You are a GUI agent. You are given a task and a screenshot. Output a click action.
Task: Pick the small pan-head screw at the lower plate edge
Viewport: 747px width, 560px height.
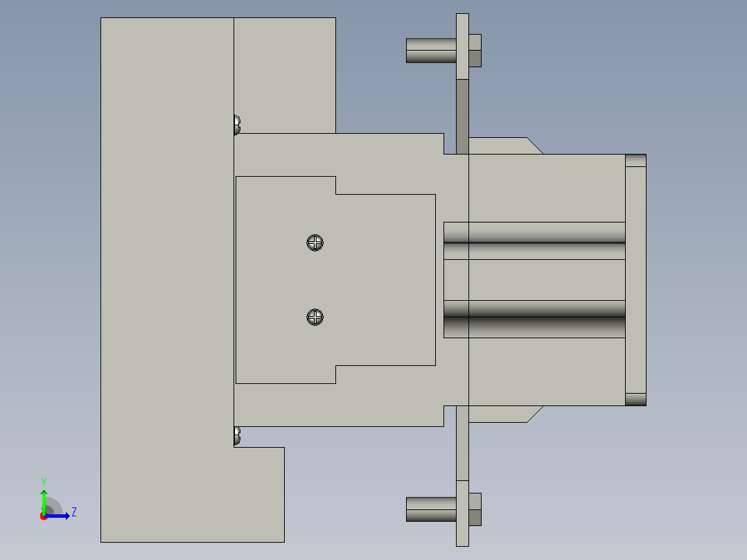(x=237, y=436)
